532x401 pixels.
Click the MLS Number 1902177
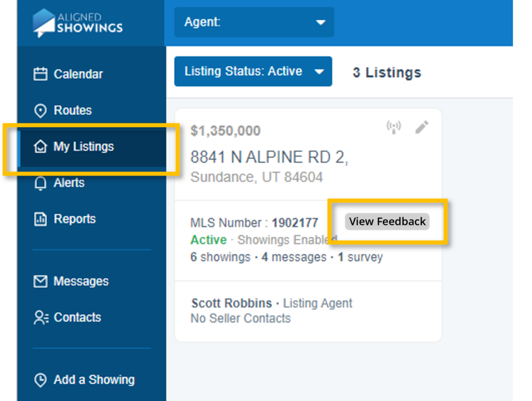coord(295,223)
